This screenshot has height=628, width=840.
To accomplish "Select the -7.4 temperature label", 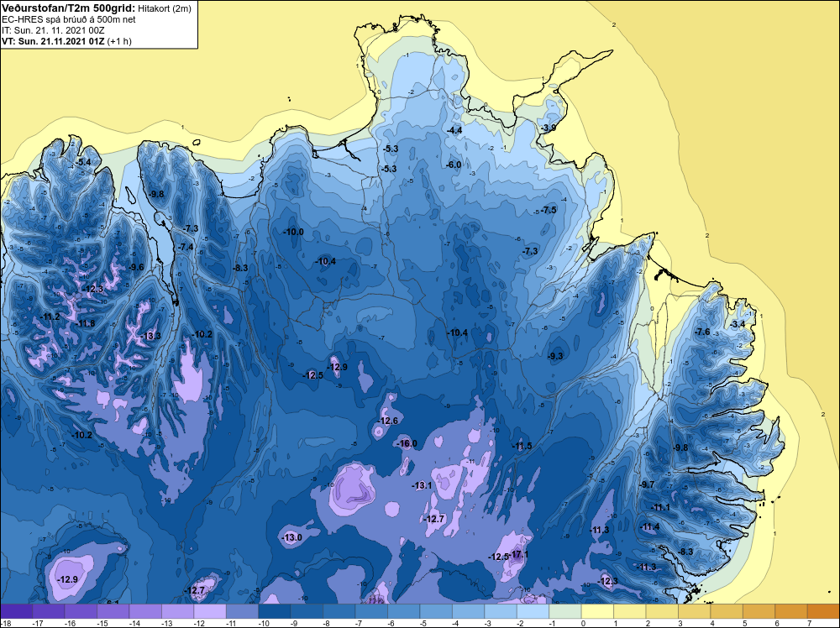I will 186,247.
